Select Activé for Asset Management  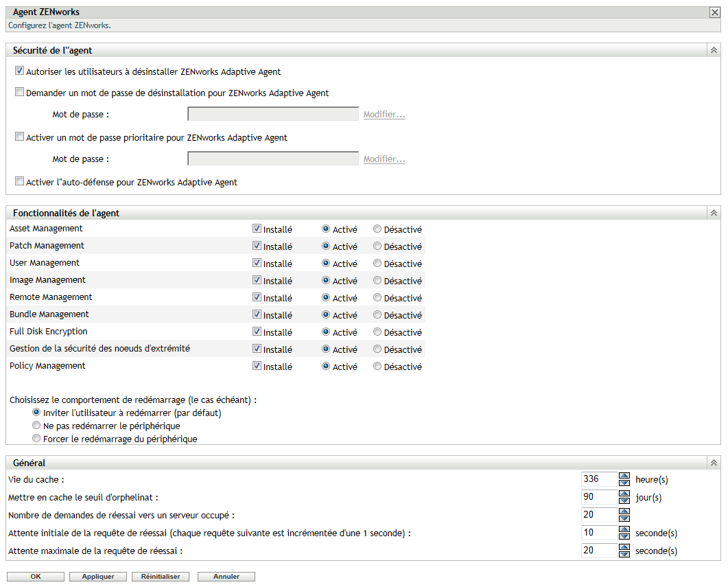326,229
